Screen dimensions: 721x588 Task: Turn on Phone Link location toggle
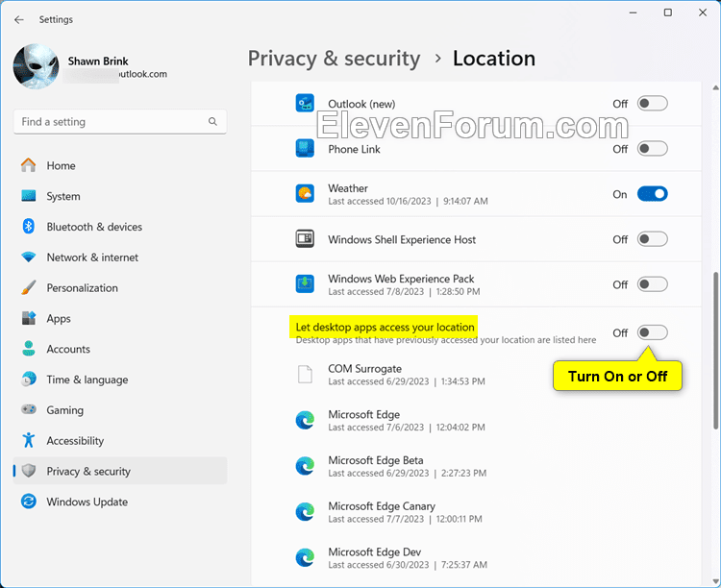(652, 149)
